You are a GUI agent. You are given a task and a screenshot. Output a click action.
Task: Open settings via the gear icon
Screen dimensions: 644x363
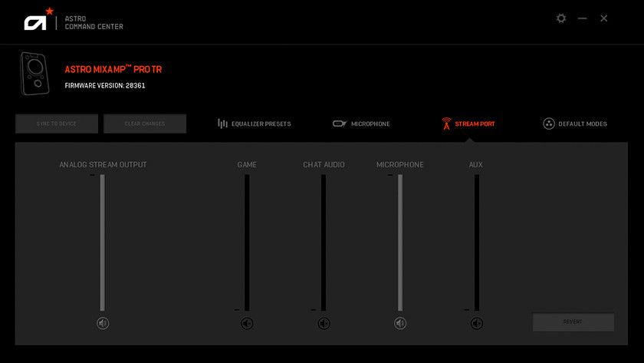pyautogui.click(x=561, y=18)
